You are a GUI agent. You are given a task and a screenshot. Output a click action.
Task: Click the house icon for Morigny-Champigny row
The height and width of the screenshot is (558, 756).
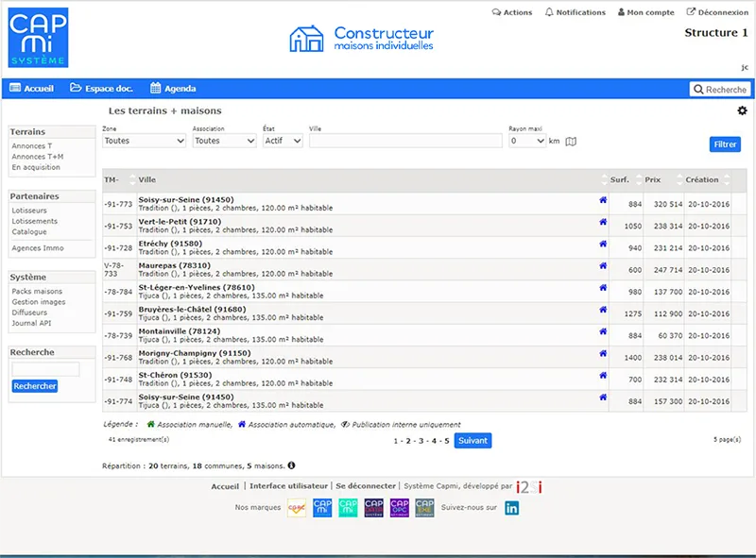603,353
